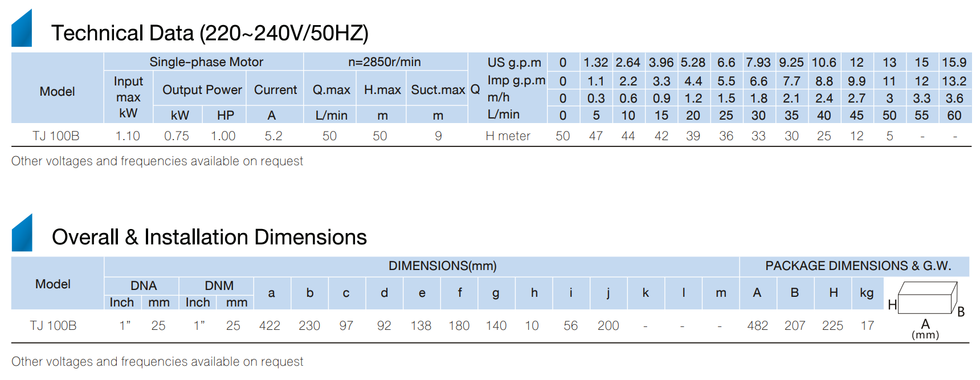
Task: Select the Technical Data heading text
Action: [210, 33]
